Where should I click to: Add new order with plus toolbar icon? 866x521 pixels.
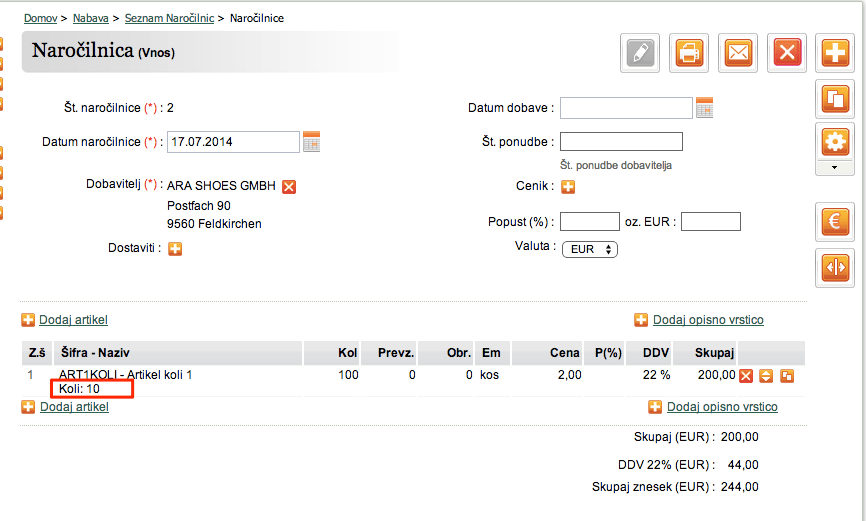point(835,53)
